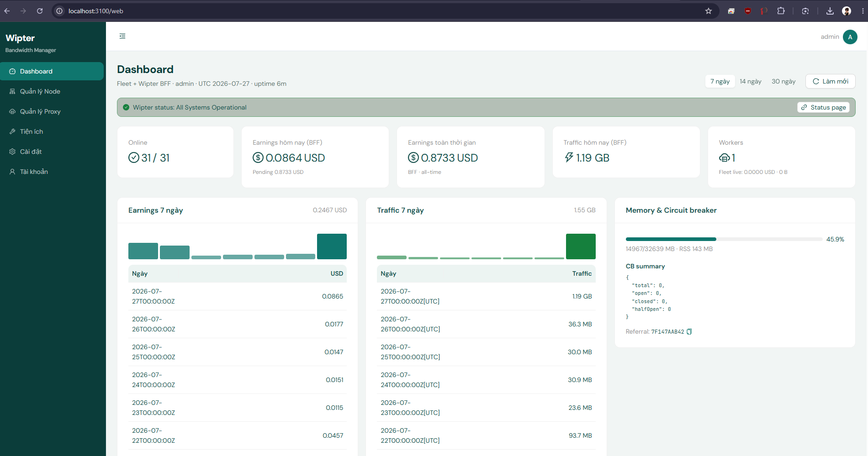Screen dimensions: 868x456
Task: Open the browser downloads icon
Action: click(830, 11)
